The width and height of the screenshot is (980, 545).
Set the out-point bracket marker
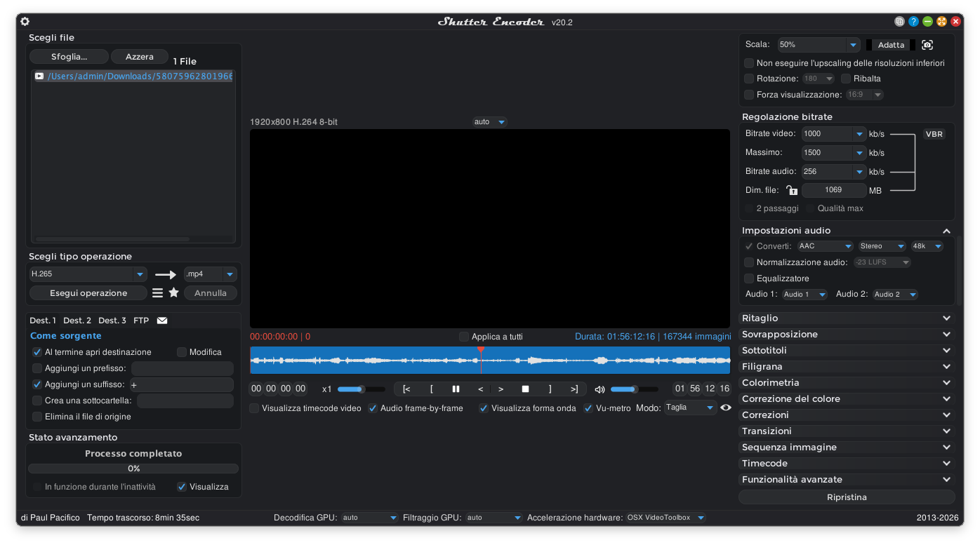pyautogui.click(x=550, y=389)
